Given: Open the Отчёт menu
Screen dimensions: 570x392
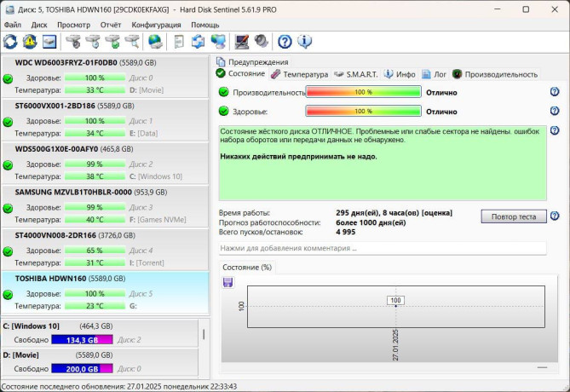Looking at the screenshot, I should point(111,25).
